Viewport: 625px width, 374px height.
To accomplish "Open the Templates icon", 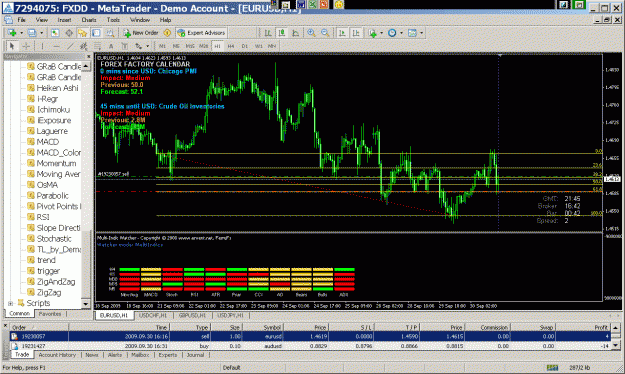I will click(x=412, y=33).
